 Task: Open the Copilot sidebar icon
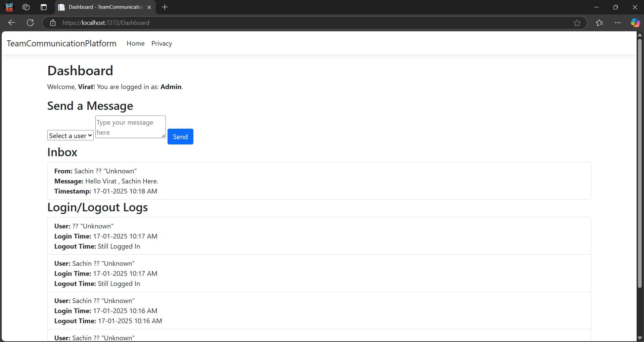pyautogui.click(x=635, y=23)
